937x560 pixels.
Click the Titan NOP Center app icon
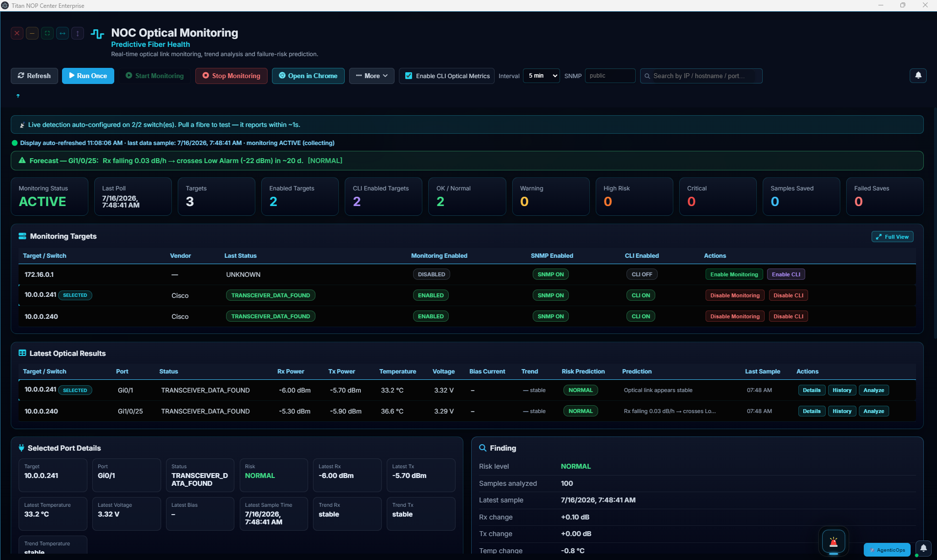click(x=5, y=5)
